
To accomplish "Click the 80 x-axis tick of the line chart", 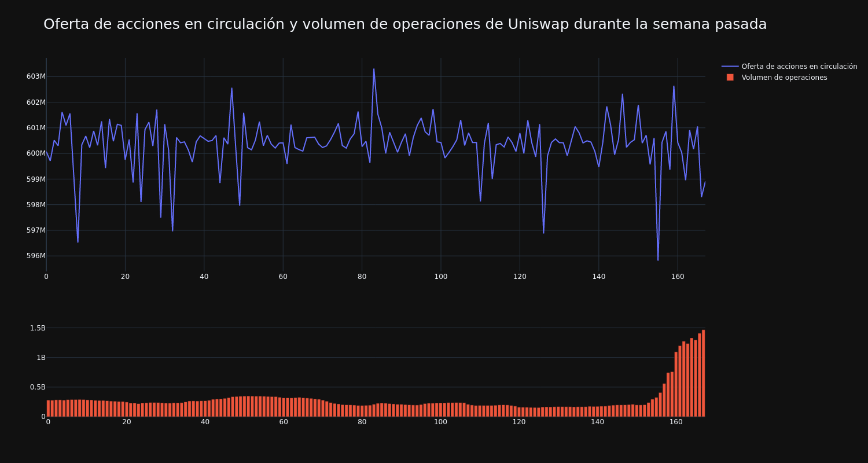I will coord(362,277).
